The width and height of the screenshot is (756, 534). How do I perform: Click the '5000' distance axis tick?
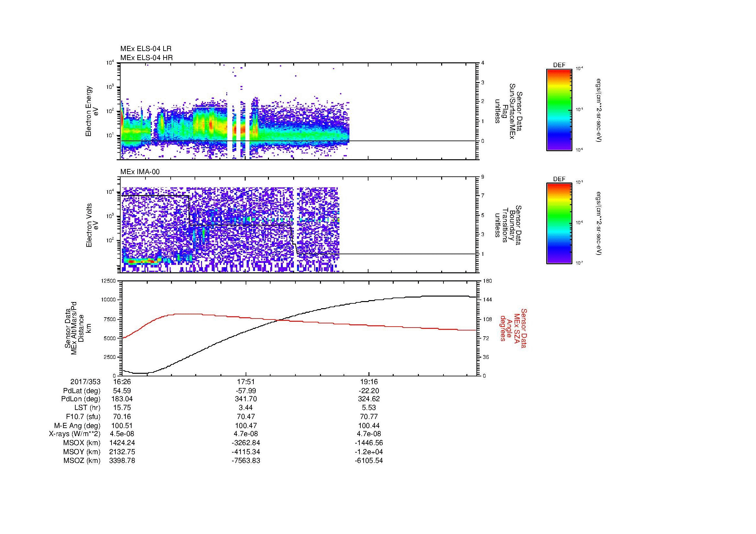(x=110, y=338)
